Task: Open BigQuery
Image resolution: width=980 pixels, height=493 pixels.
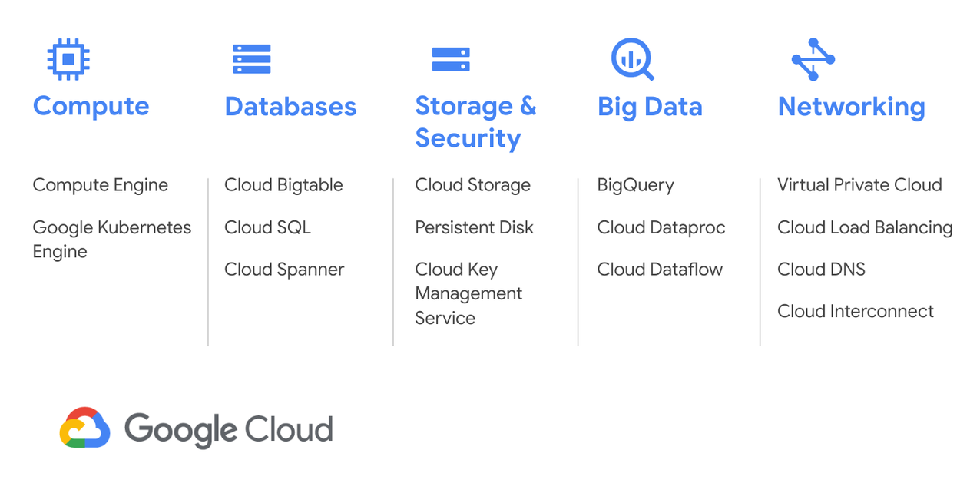Action: (635, 185)
